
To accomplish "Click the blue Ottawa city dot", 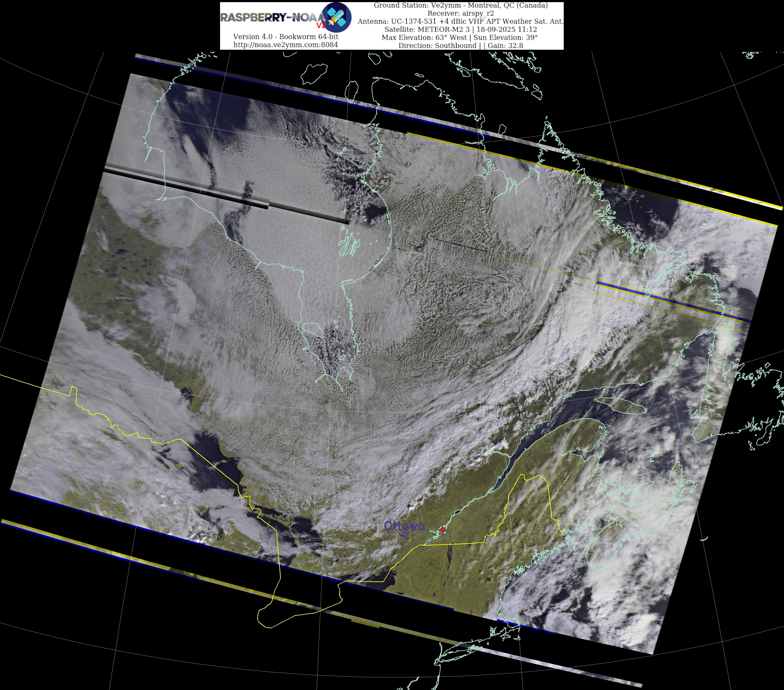I will (x=405, y=534).
